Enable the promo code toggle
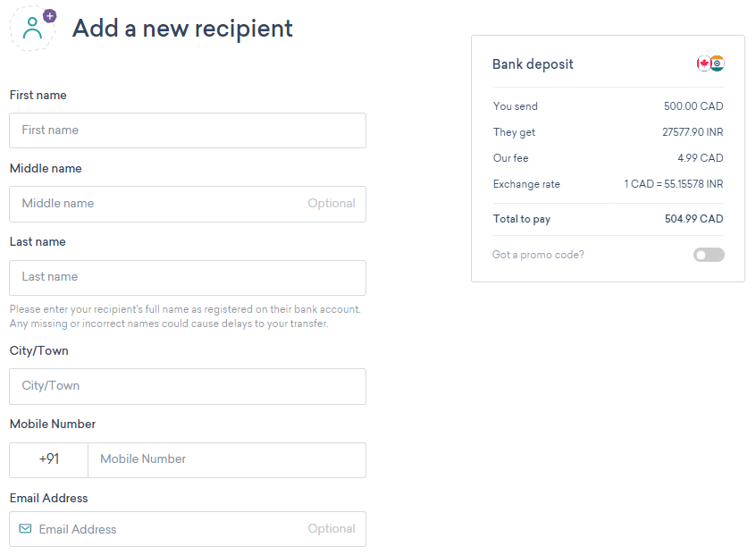The width and height of the screenshot is (756, 555). point(709,255)
